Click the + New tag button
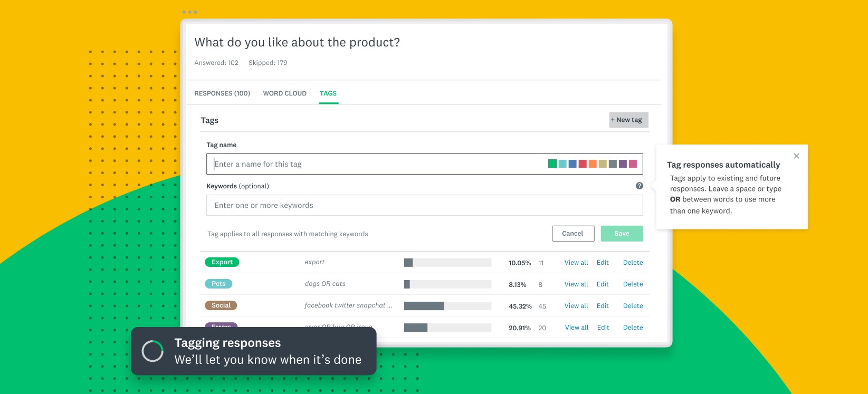The image size is (868, 394). (x=628, y=120)
